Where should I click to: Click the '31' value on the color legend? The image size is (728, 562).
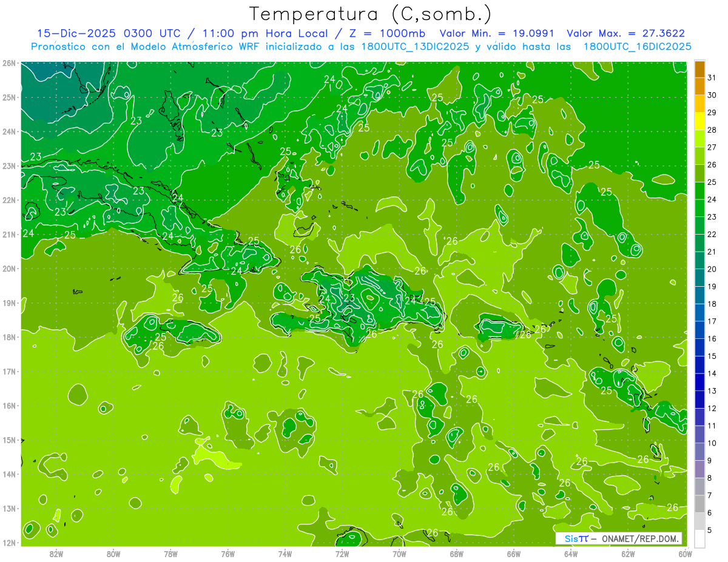point(712,78)
